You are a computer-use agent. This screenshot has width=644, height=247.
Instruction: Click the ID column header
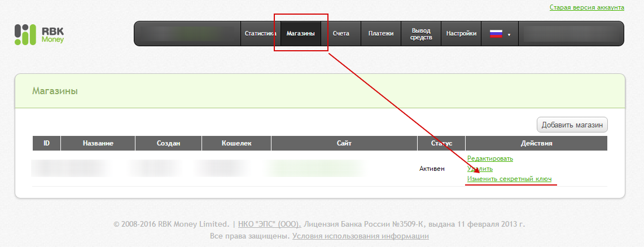(x=46, y=143)
